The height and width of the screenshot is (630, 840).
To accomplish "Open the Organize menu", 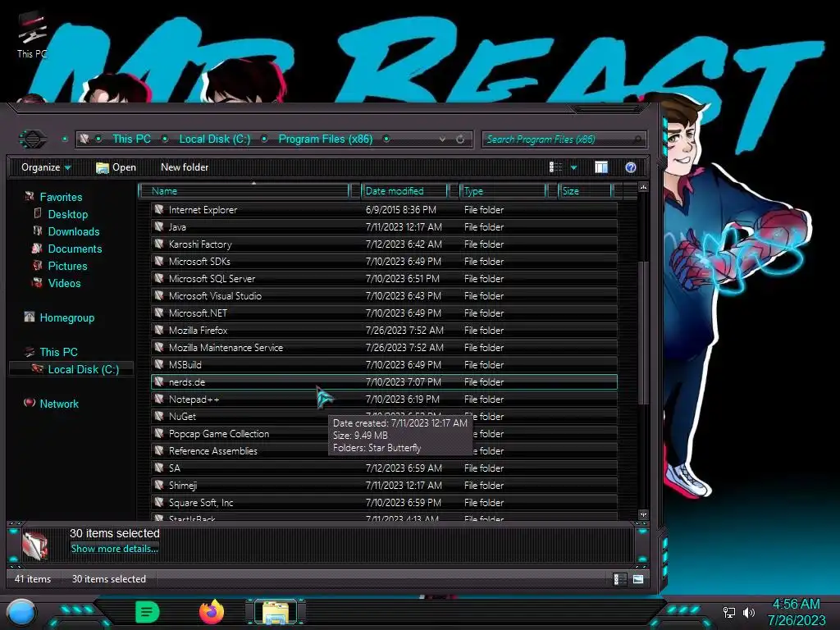I will point(46,167).
